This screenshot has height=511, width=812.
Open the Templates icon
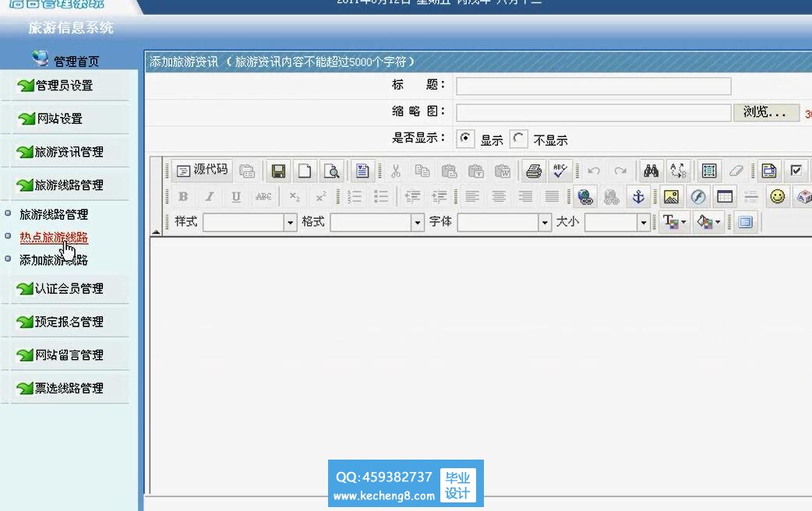pyautogui.click(x=362, y=171)
